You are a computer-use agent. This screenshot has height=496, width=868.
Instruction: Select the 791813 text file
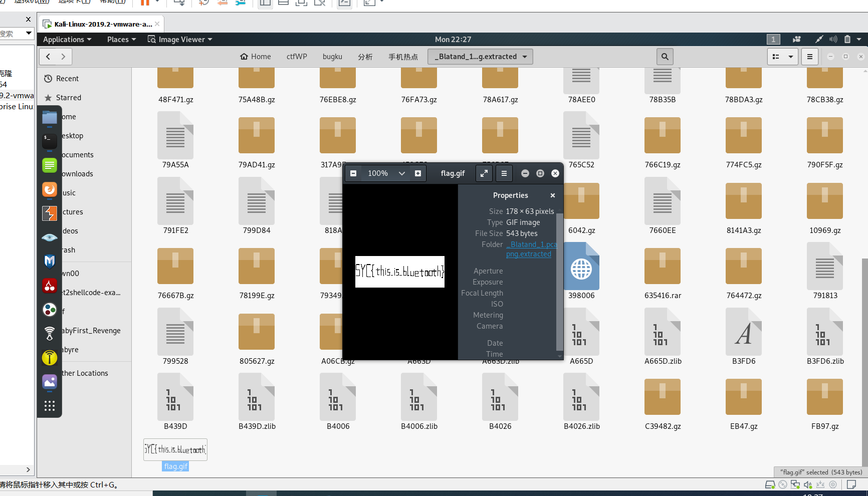tap(825, 267)
